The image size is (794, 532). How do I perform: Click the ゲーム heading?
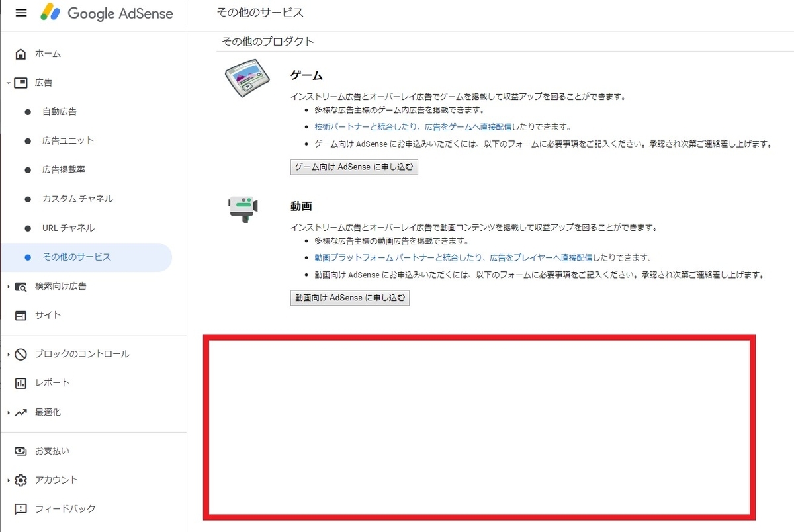click(306, 76)
